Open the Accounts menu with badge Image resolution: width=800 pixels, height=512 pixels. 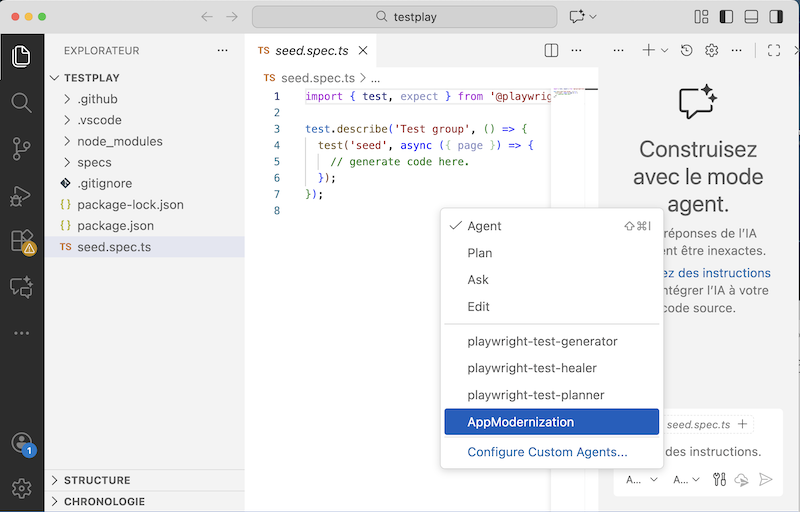click(21, 443)
